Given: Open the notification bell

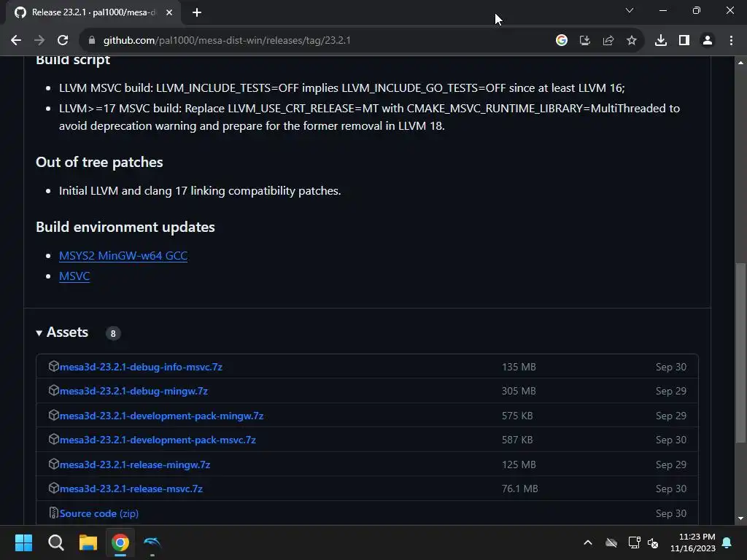Looking at the screenshot, I should tap(727, 542).
